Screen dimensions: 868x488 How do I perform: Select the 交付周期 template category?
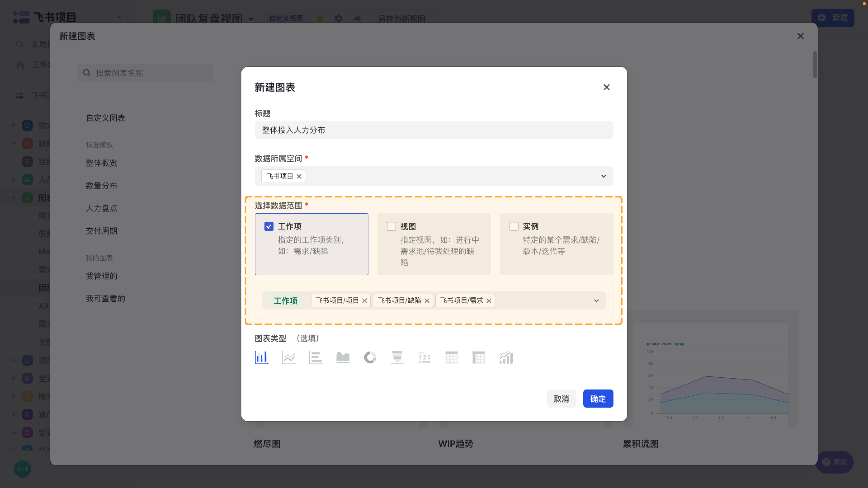click(101, 231)
